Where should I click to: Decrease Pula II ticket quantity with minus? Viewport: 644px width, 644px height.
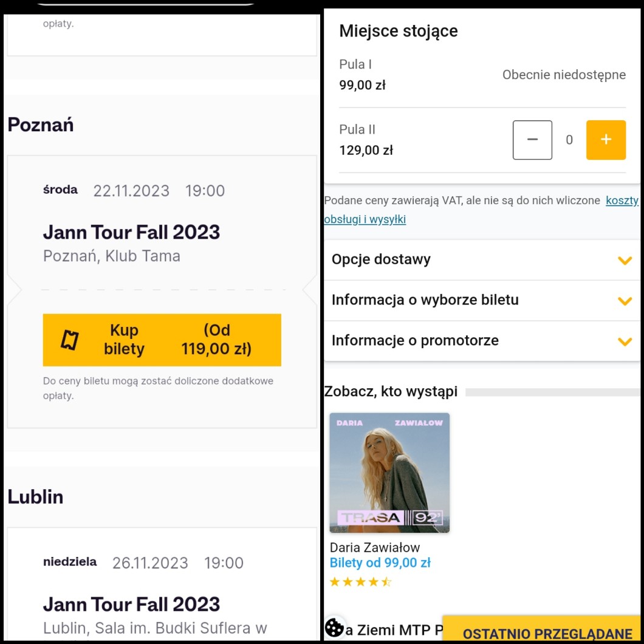(x=532, y=140)
